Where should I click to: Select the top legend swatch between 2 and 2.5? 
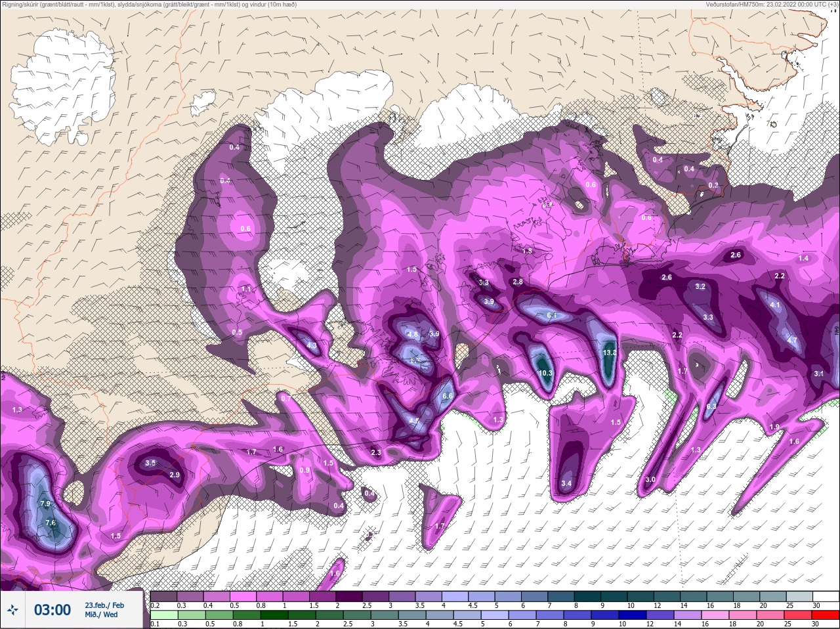350,596
